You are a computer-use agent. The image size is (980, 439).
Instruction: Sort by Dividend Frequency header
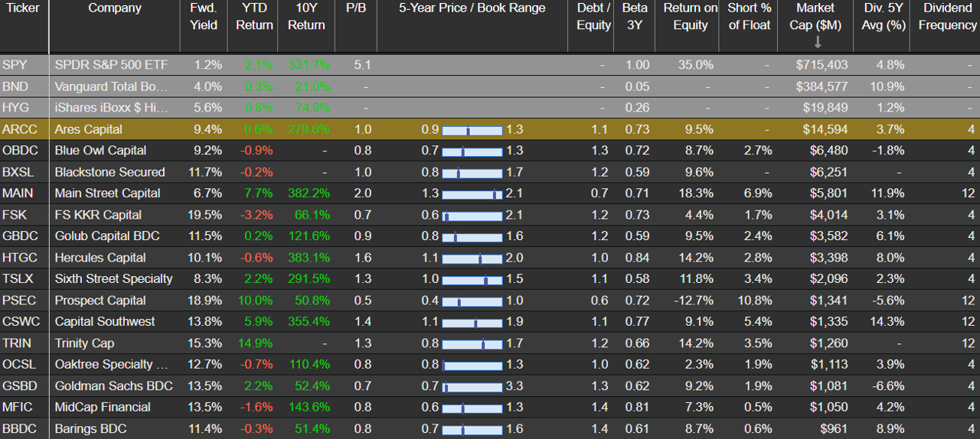[x=947, y=17]
